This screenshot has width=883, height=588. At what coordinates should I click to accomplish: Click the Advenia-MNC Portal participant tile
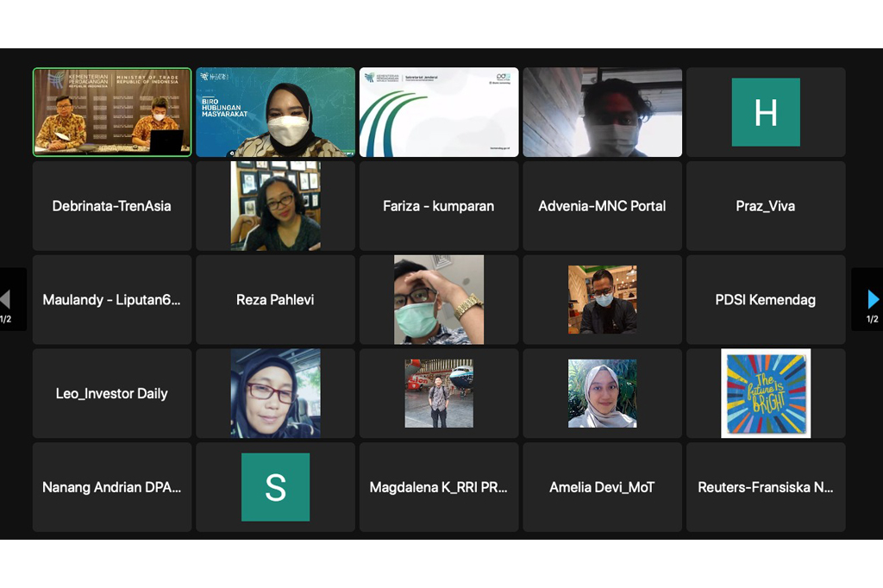point(602,206)
